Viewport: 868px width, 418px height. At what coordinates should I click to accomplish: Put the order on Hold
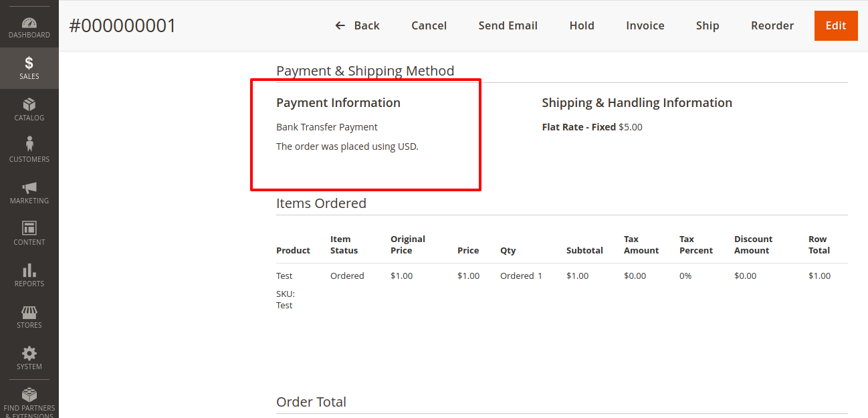(582, 25)
